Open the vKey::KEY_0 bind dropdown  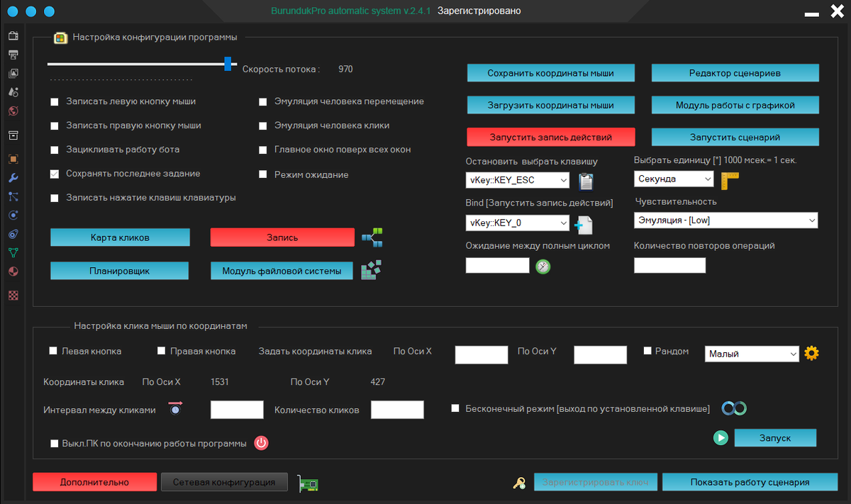point(518,223)
